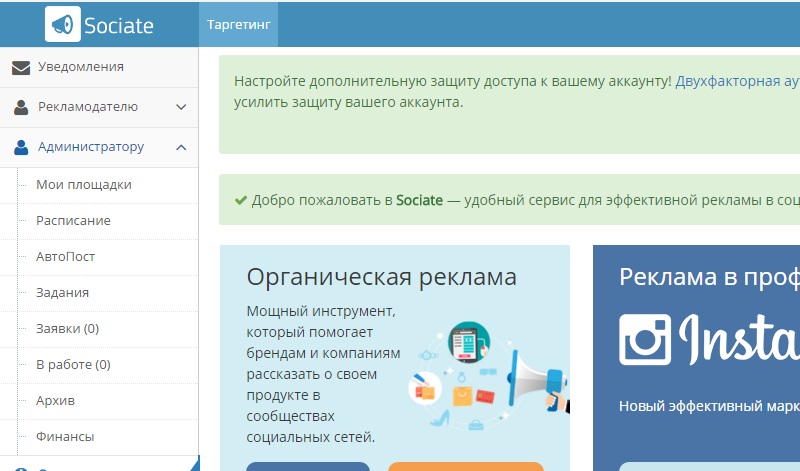Click the Instagram camera logo icon
This screenshot has width=800, height=471.
click(x=645, y=339)
